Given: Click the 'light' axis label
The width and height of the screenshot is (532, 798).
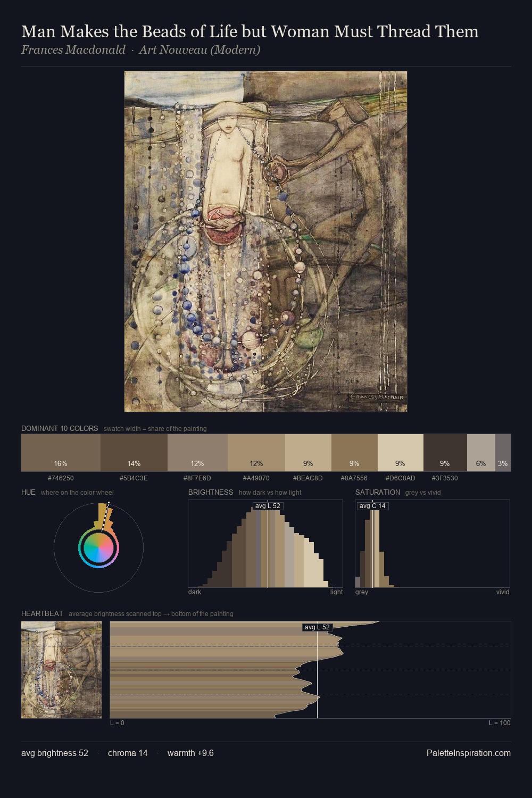Looking at the screenshot, I should pyautogui.click(x=336, y=592).
